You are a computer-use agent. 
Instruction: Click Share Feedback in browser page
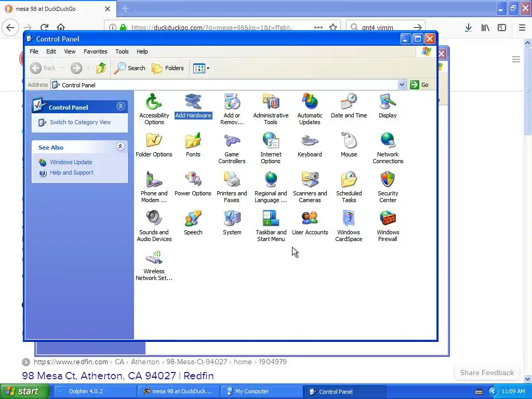click(x=487, y=373)
